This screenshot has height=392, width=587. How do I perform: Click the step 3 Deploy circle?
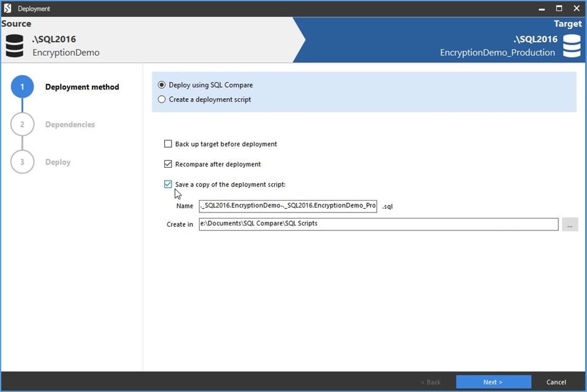[22, 162]
